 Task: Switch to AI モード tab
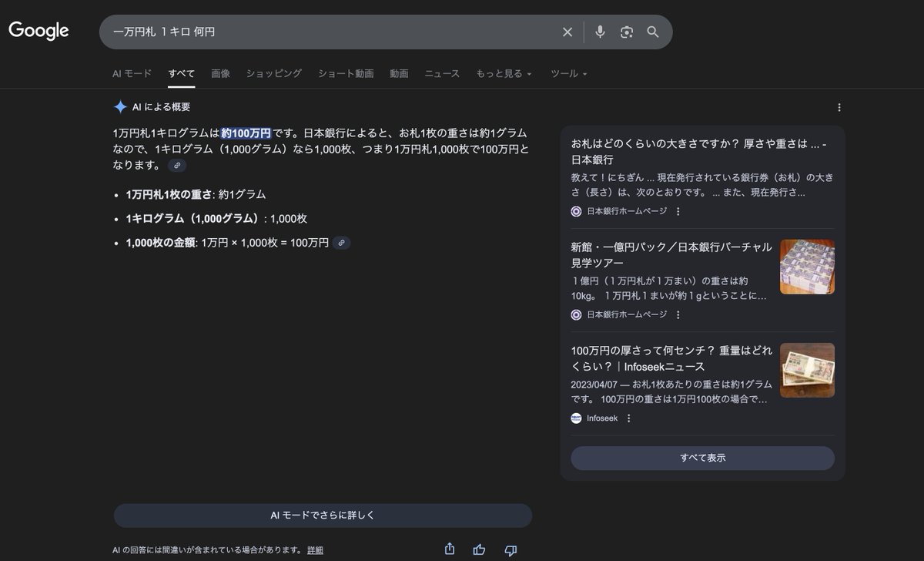[132, 73]
